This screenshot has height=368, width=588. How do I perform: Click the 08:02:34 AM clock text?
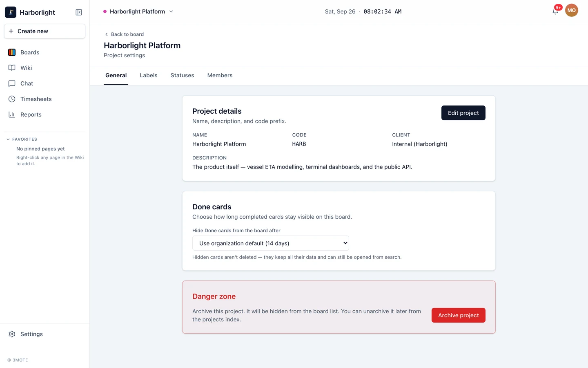coord(383,11)
